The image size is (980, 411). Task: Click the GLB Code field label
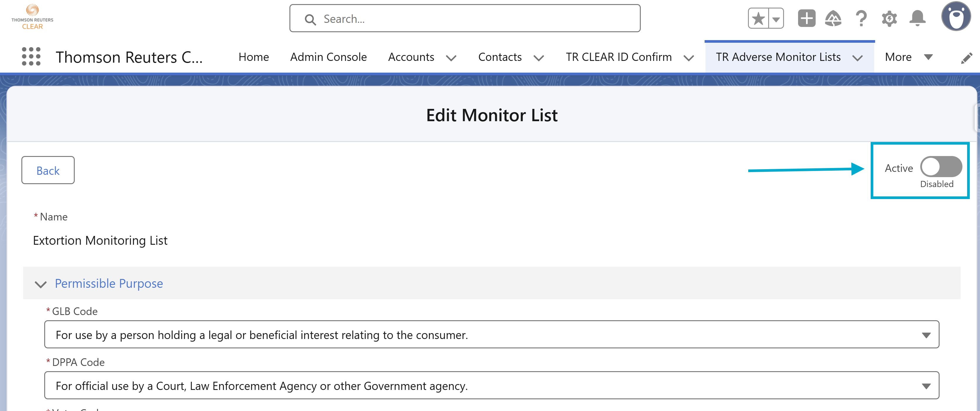[75, 311]
